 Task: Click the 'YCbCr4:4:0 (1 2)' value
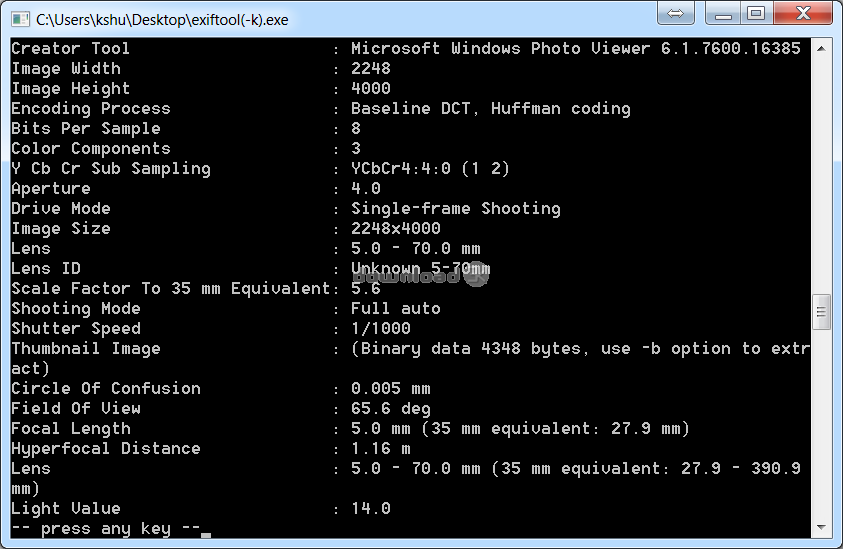pyautogui.click(x=430, y=168)
